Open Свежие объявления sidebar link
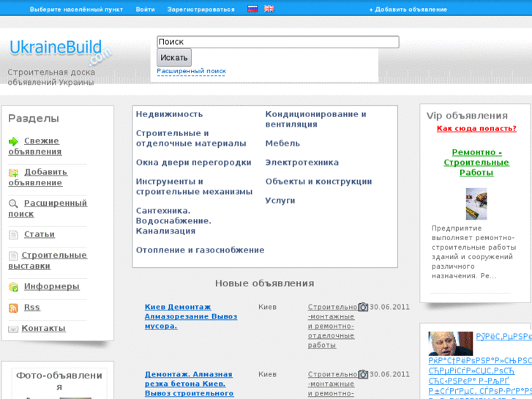The height and width of the screenshot is (399, 532). click(35, 146)
